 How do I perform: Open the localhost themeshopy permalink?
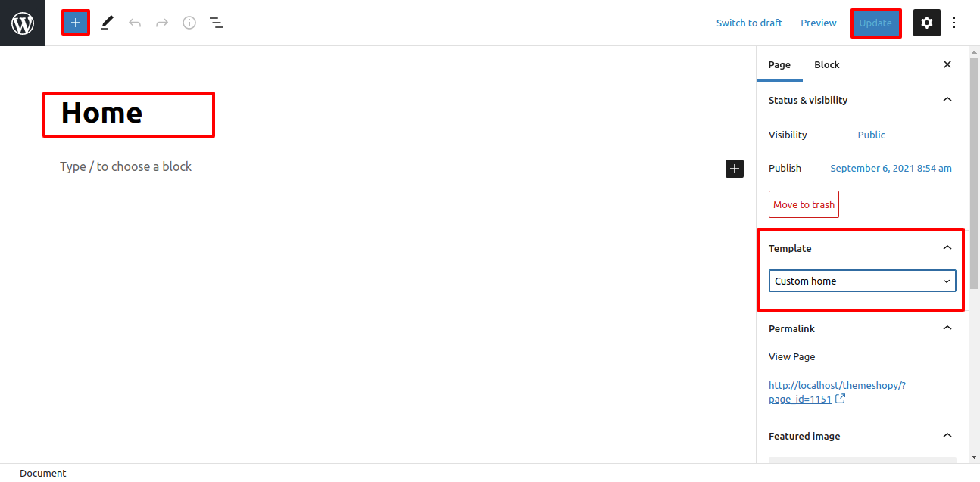coord(837,385)
